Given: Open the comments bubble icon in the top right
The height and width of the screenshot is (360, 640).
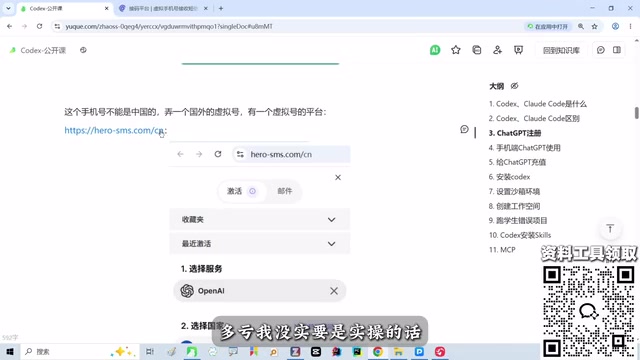Looking at the screenshot, I should pyautogui.click(x=600, y=50).
